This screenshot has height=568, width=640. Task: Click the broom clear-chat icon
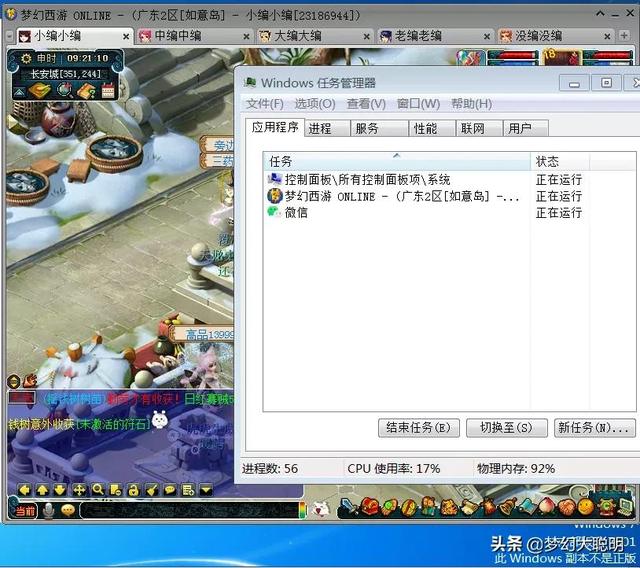152,489
